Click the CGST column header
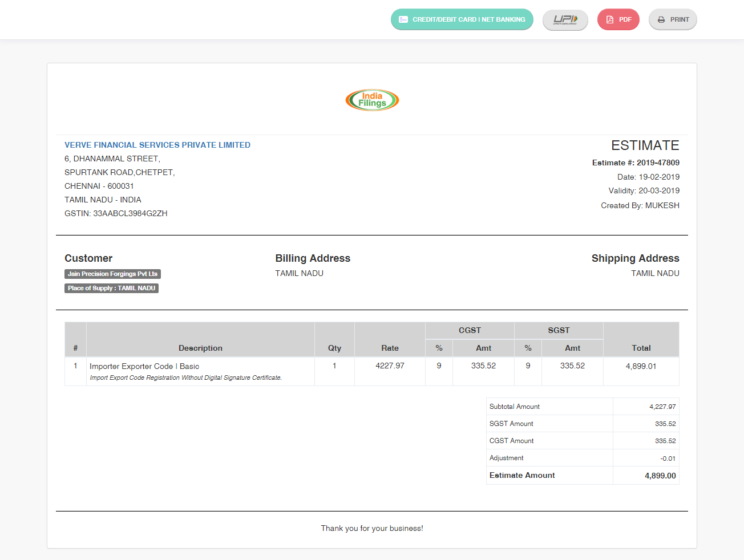Viewport: 744px width, 560px height. pos(469,330)
